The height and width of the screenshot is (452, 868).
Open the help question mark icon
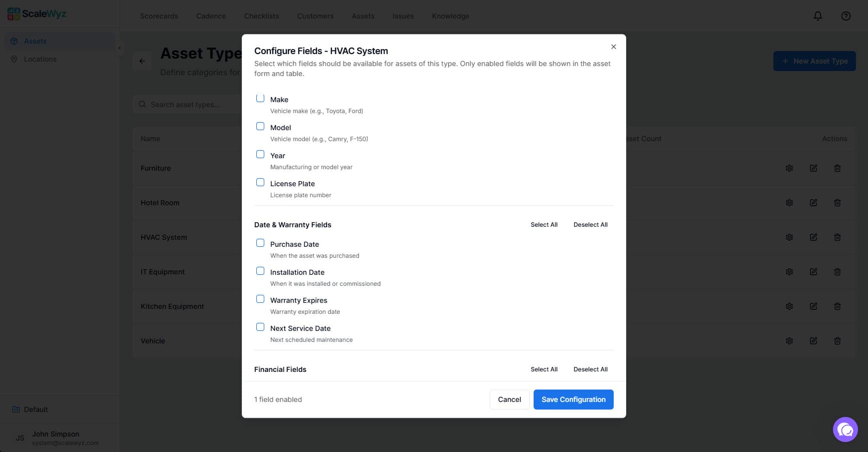pos(845,16)
